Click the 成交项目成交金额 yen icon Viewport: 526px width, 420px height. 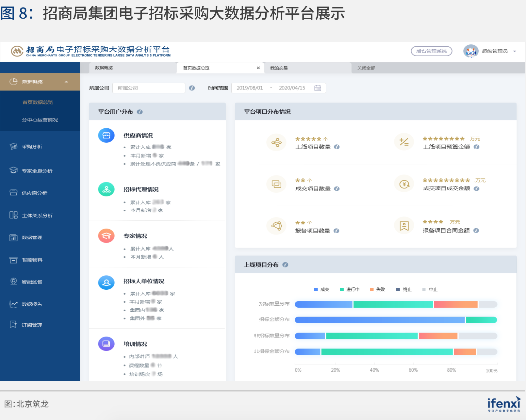(404, 184)
